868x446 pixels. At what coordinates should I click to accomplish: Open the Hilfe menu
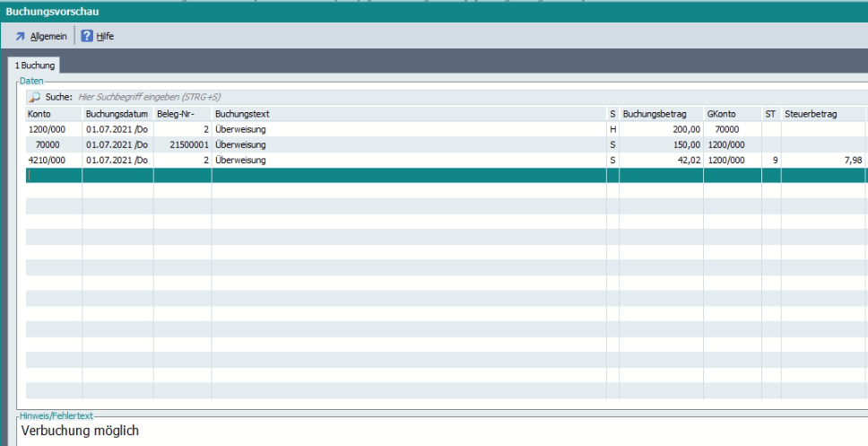pyautogui.click(x=105, y=36)
